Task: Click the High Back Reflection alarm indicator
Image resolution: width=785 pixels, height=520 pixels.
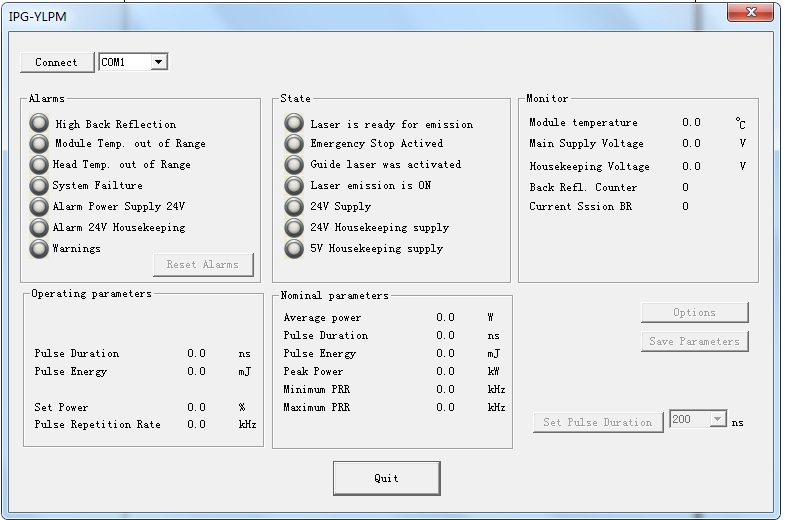Action: [39, 123]
